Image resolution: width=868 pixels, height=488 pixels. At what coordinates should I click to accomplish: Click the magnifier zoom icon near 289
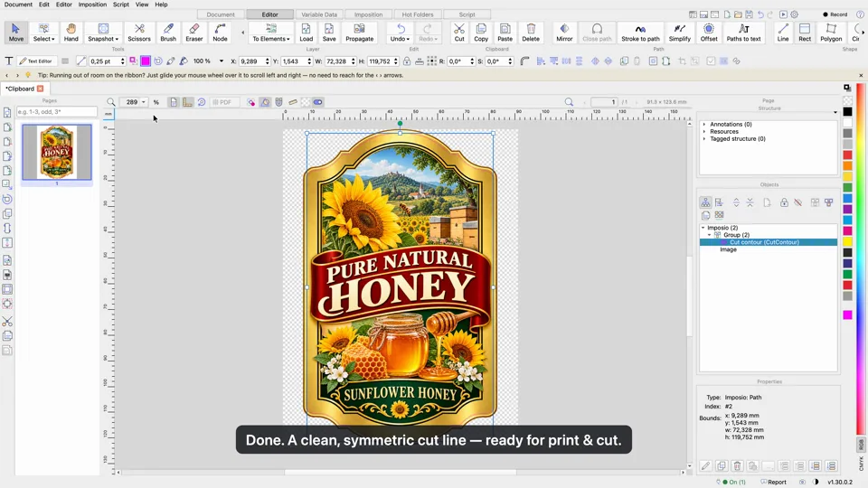110,102
